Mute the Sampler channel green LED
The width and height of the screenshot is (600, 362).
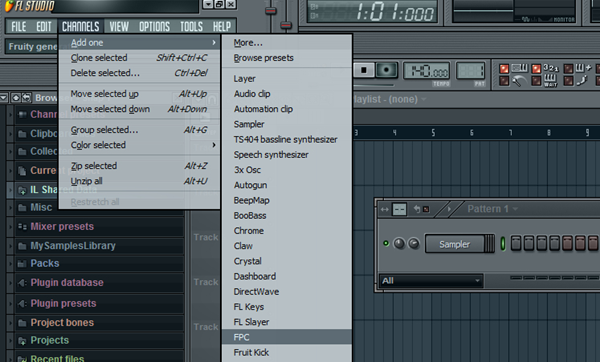click(386, 243)
